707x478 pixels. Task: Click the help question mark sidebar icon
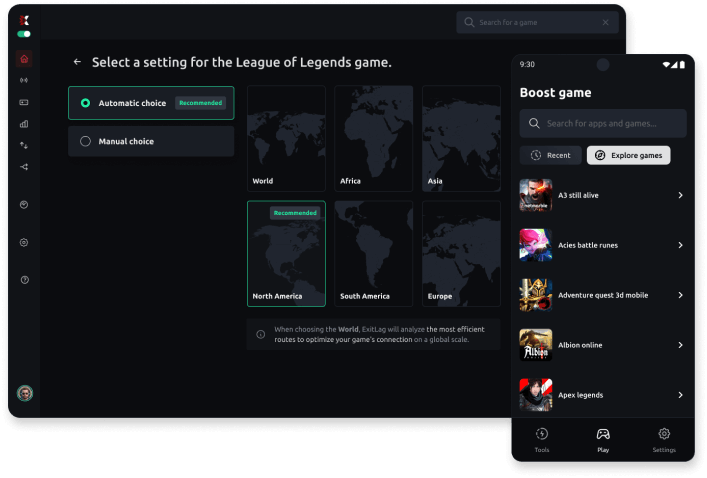[24, 280]
